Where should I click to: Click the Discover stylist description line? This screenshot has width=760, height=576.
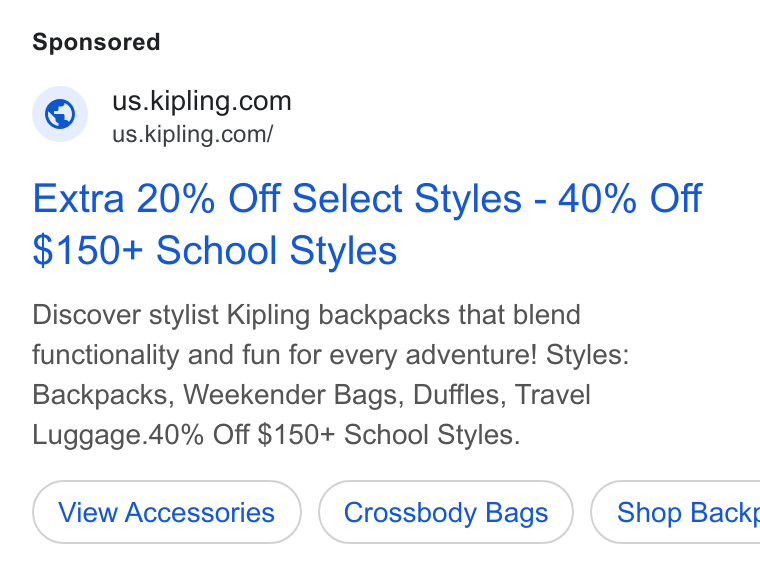[306, 315]
